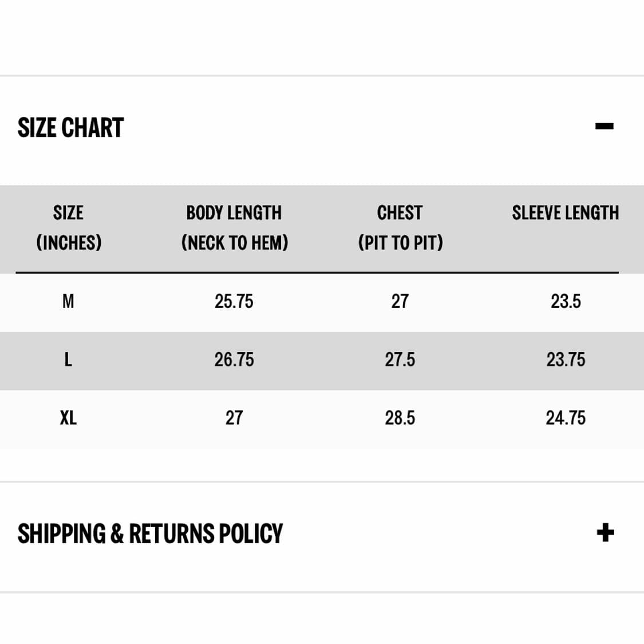Image resolution: width=644 pixels, height=644 pixels.
Task: Click the Size Chart heading text
Action: (x=70, y=128)
